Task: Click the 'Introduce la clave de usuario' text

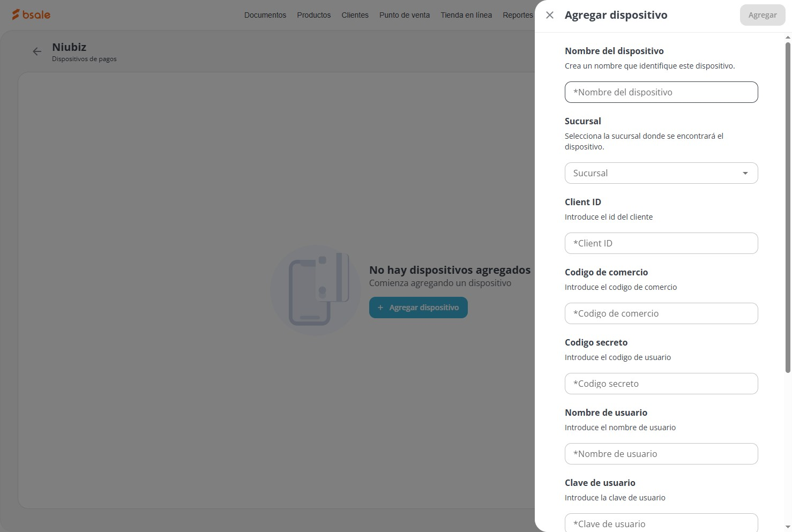Action: (615, 498)
